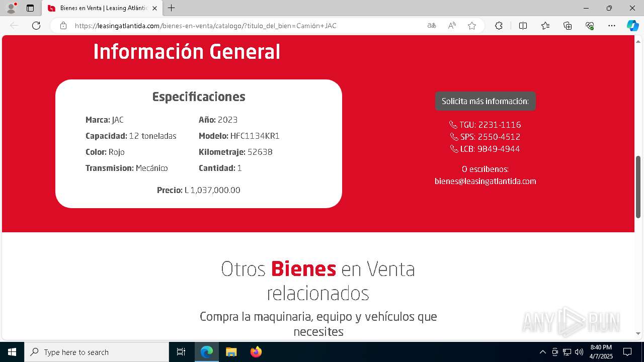644x362 pixels.
Task: Toggle the split screen icon
Action: click(523, 26)
